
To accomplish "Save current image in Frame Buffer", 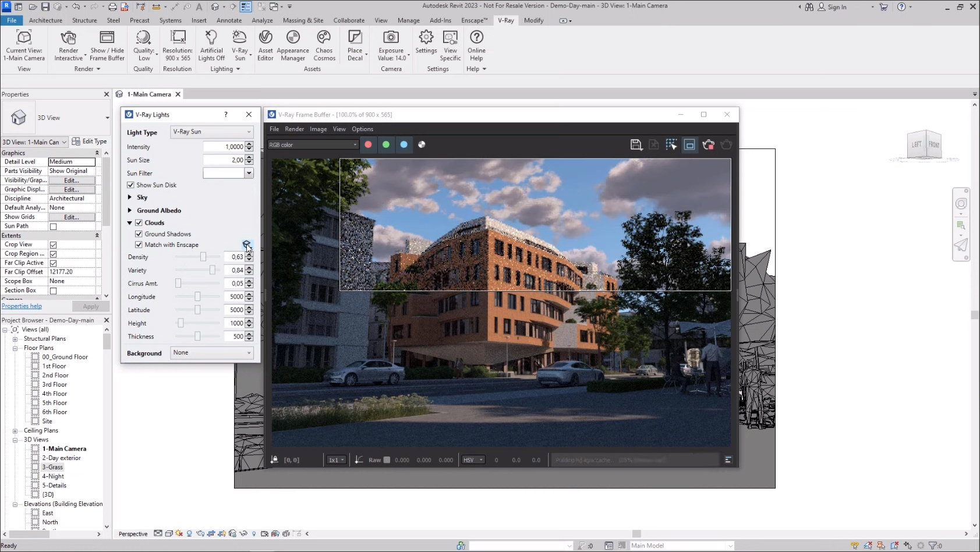I will click(x=636, y=144).
